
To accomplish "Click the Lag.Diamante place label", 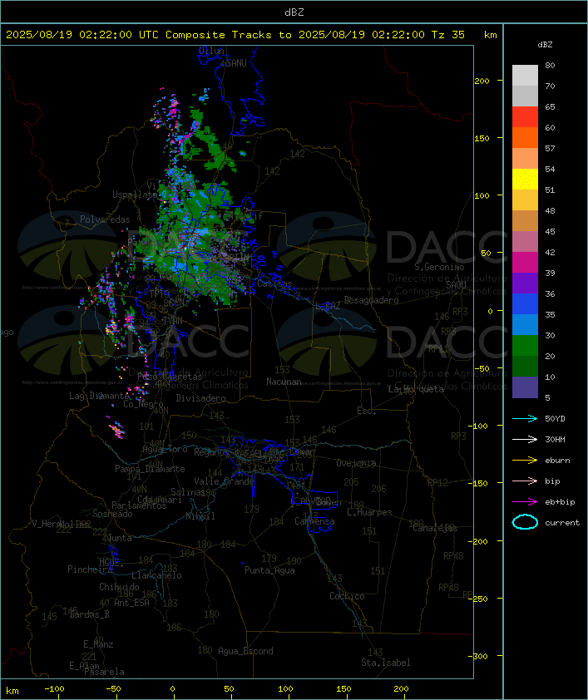I will (99, 396).
